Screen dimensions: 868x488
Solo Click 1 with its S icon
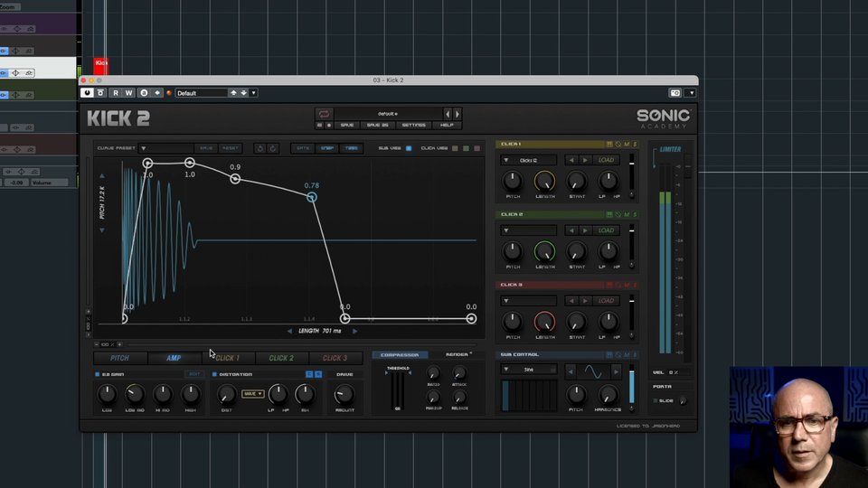pos(635,145)
